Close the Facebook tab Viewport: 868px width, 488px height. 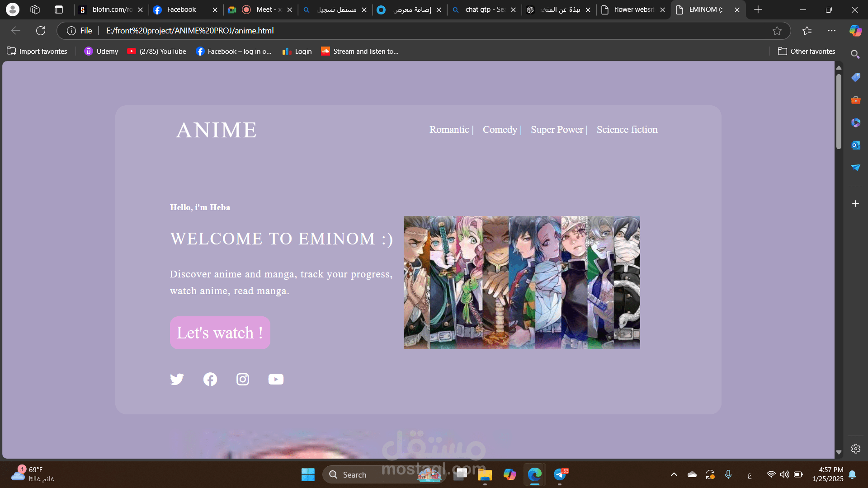coord(215,10)
